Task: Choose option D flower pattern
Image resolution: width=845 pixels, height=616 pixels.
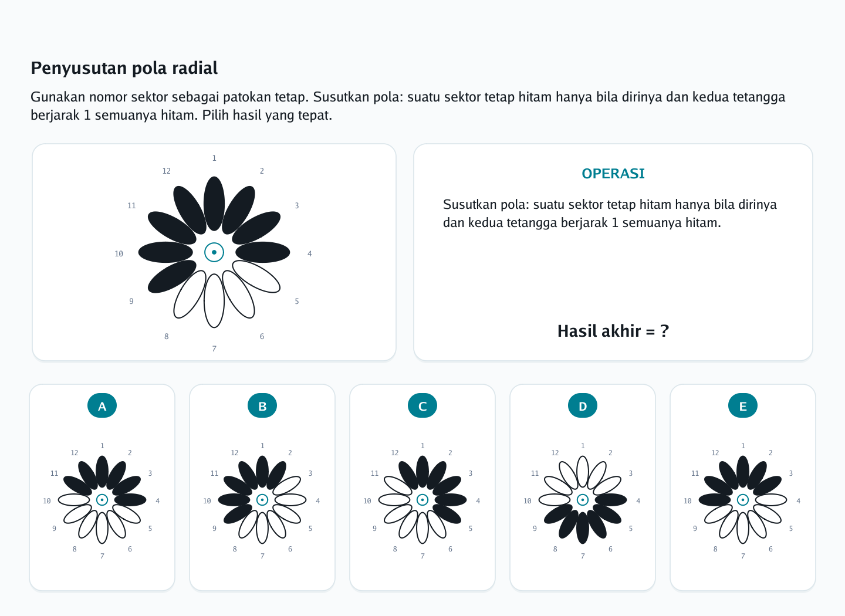Action: tap(583, 500)
